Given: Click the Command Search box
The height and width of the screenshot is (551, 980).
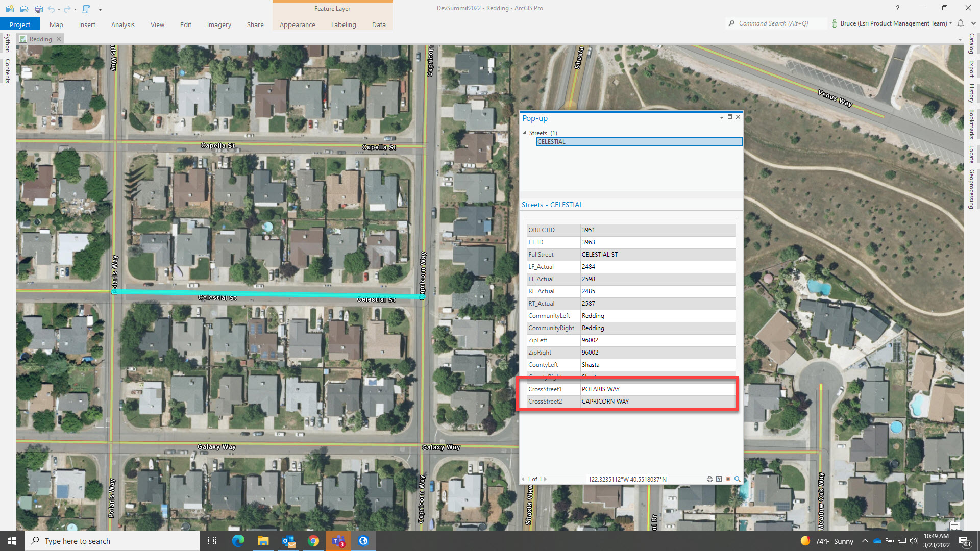Looking at the screenshot, I should coord(776,23).
